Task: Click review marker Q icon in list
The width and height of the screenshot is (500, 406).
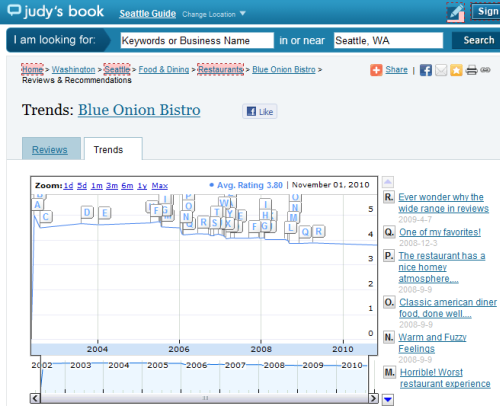Action: [389, 232]
